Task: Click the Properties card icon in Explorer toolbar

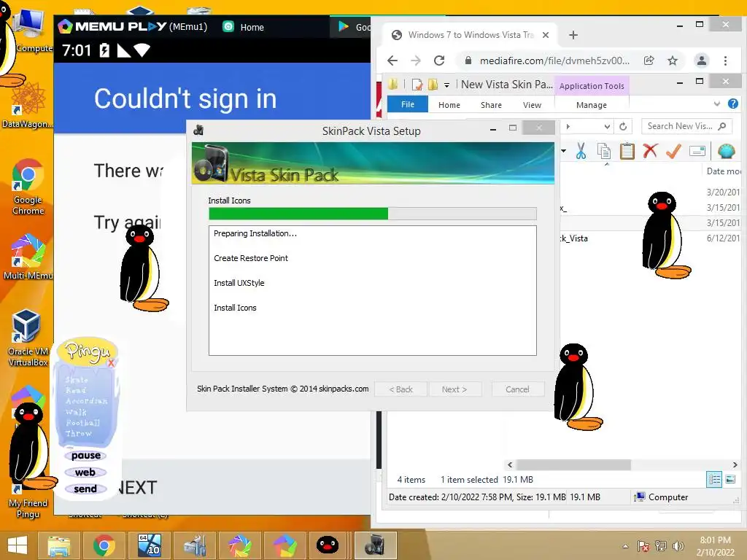Action: [697, 152]
